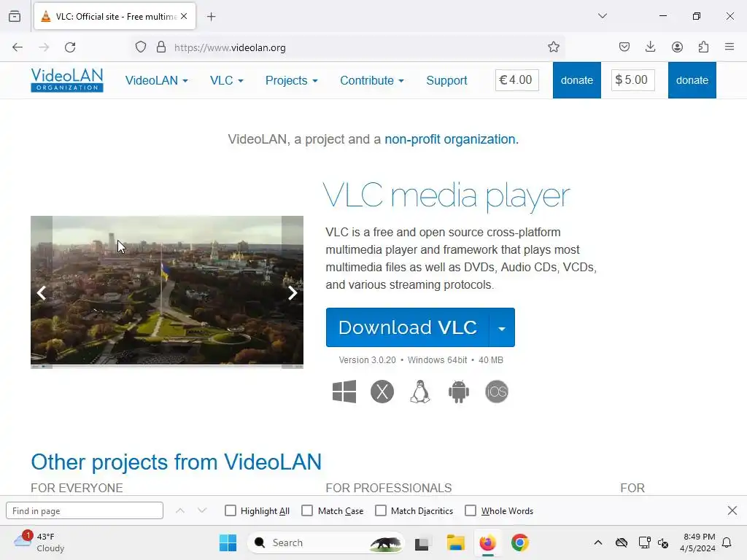Click the 'Version 3.0.20' text
Screen dimensions: 747x560
(367, 360)
